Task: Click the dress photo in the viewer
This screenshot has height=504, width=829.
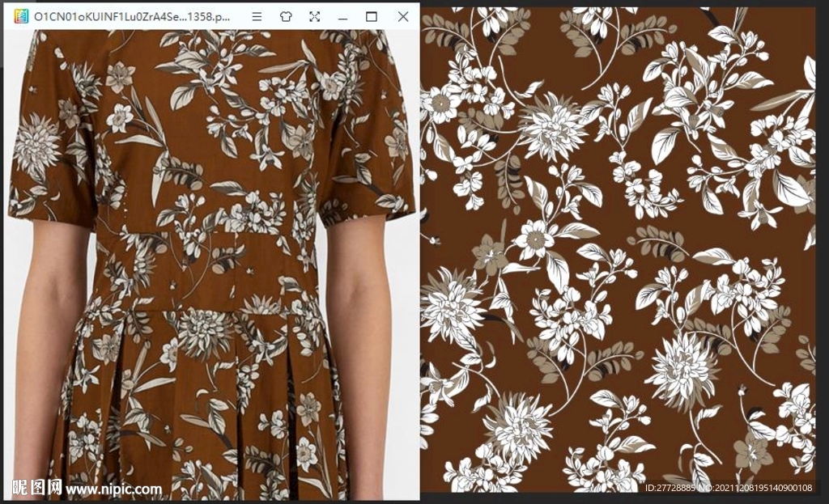Action: point(211,265)
